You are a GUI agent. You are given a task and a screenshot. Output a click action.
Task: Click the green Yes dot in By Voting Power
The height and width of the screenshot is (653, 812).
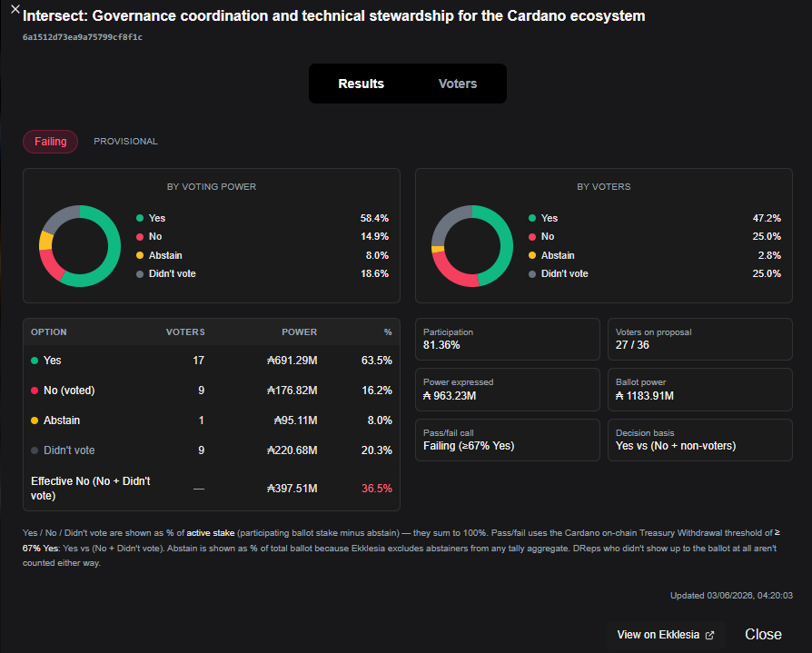click(x=140, y=218)
